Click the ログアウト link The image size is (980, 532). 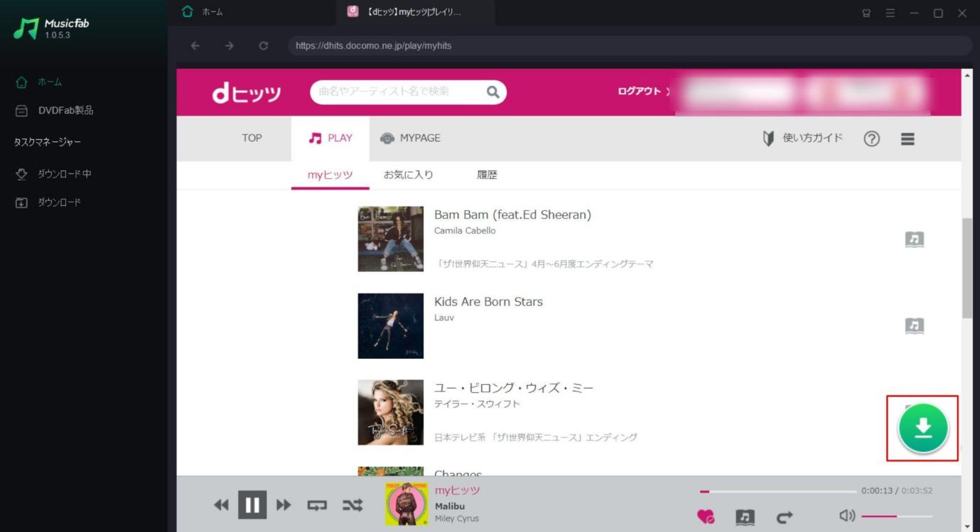coord(639,92)
